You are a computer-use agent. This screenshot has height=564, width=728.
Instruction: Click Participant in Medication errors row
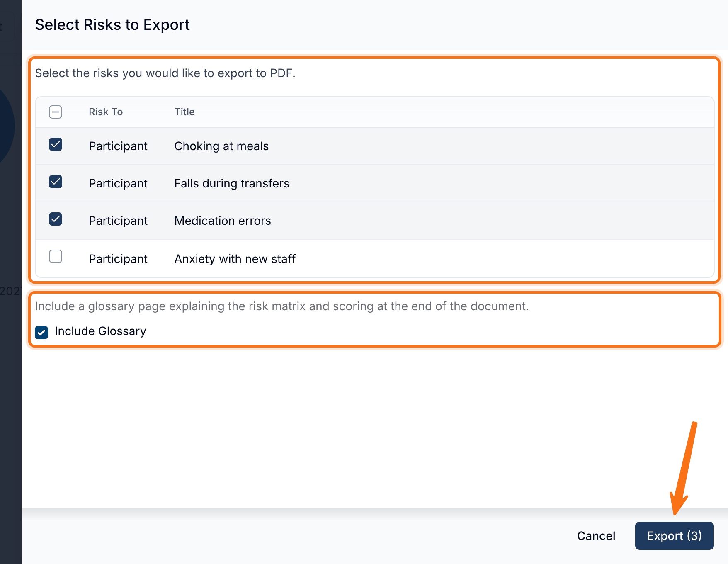click(x=118, y=221)
